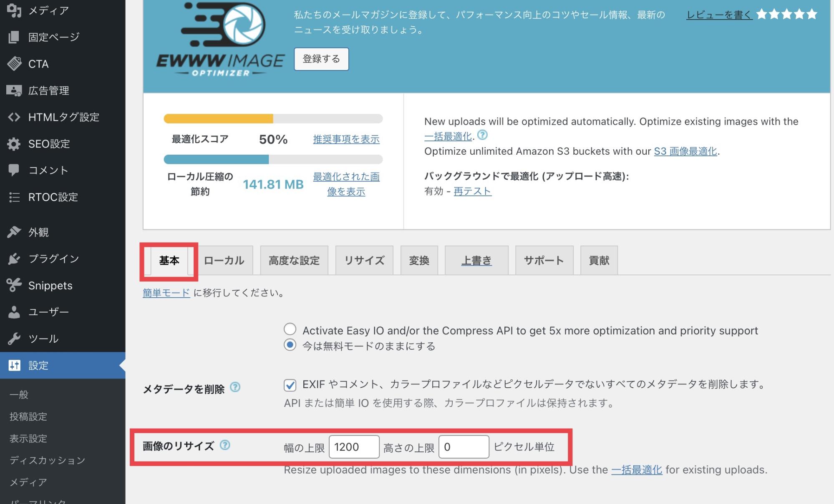Click the five-star rating icons
The image size is (834, 504).
pos(787,15)
